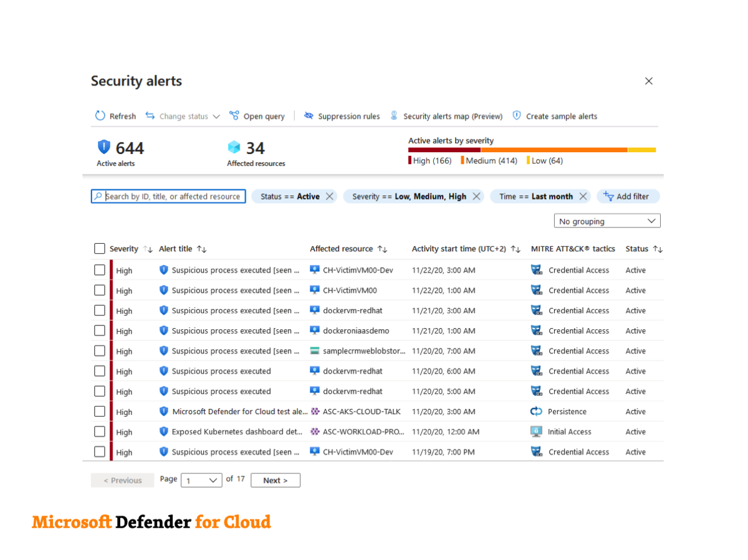Select the ASC-AKS-CLOUD-TALK alert checkbox

click(x=100, y=412)
